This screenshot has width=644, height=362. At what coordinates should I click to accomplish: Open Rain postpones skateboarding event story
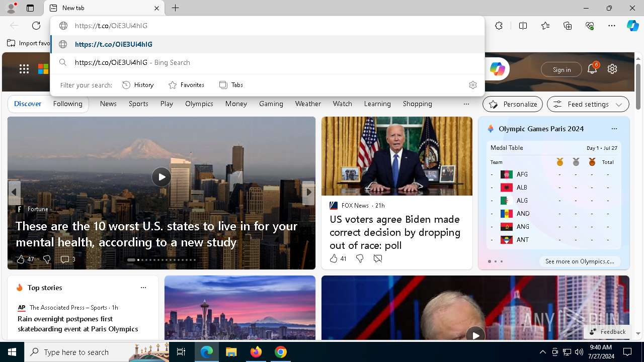click(x=78, y=324)
